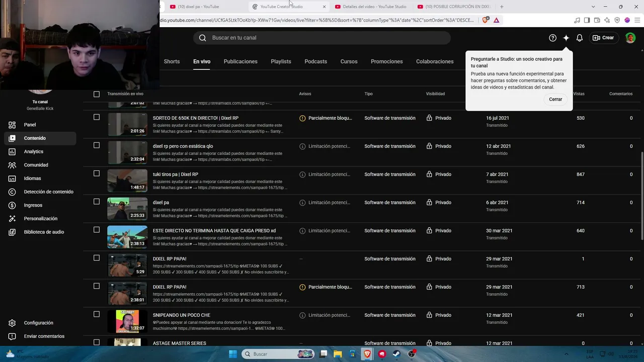Toggle the browser sidebar panel icon

[x=587, y=20]
